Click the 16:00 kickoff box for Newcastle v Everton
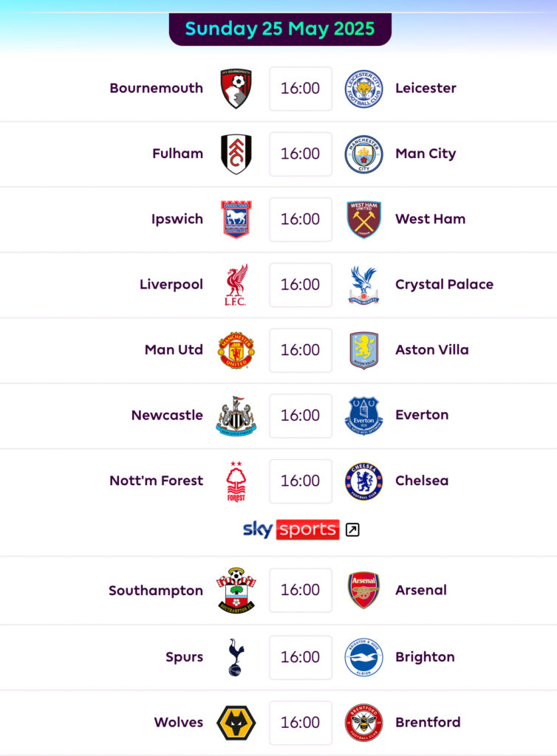557x756 pixels. click(301, 416)
